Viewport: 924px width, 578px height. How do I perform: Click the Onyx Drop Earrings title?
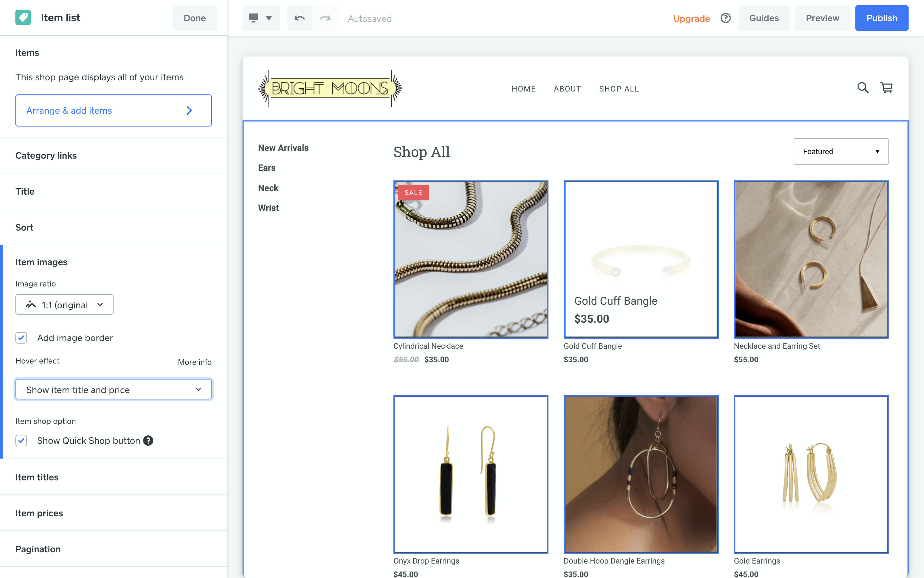click(426, 561)
